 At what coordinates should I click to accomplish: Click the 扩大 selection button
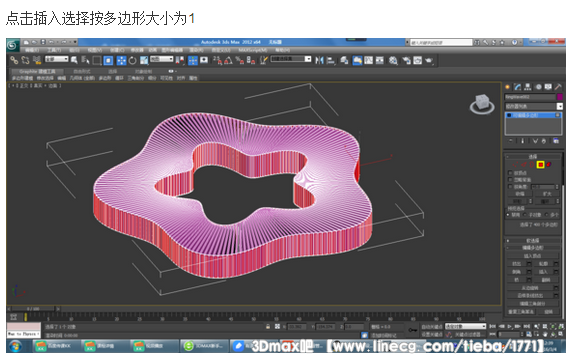coord(547,194)
